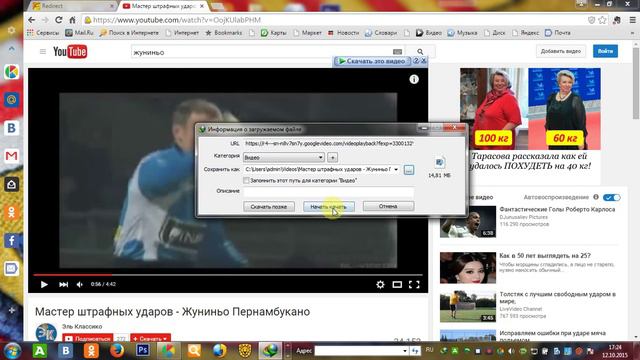Skip to next video
Image resolution: width=640 pixels, height=360 pixels.
tap(63, 284)
